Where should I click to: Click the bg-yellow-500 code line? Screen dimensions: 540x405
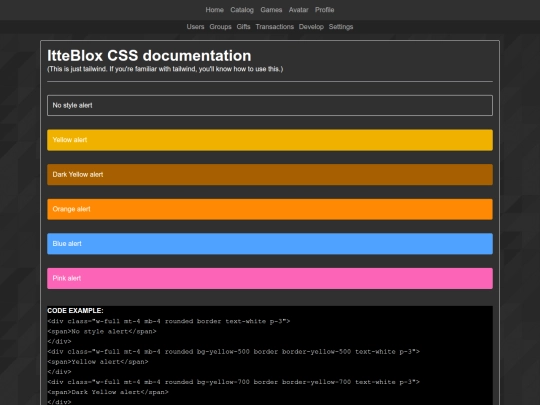[x=233, y=352]
